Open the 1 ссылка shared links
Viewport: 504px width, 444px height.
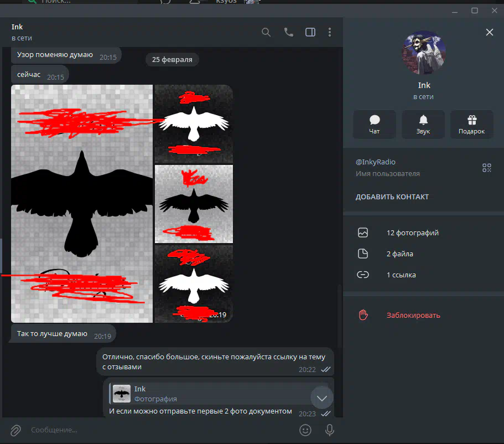[x=401, y=275]
